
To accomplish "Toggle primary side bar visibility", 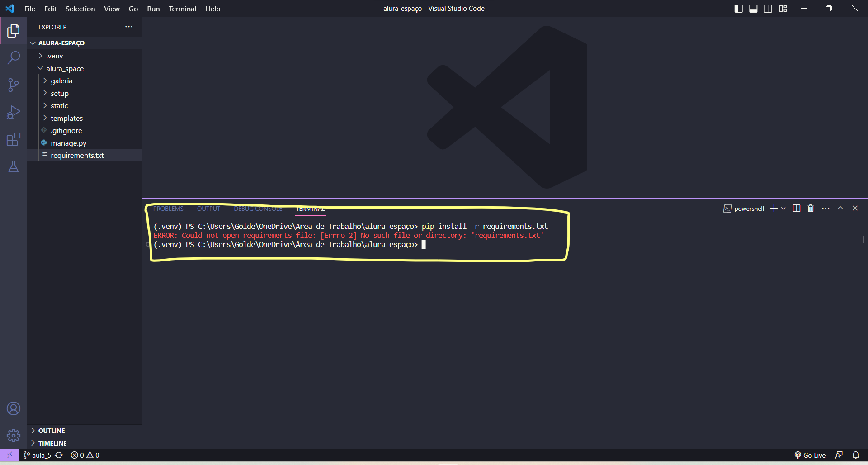I will click(739, 9).
